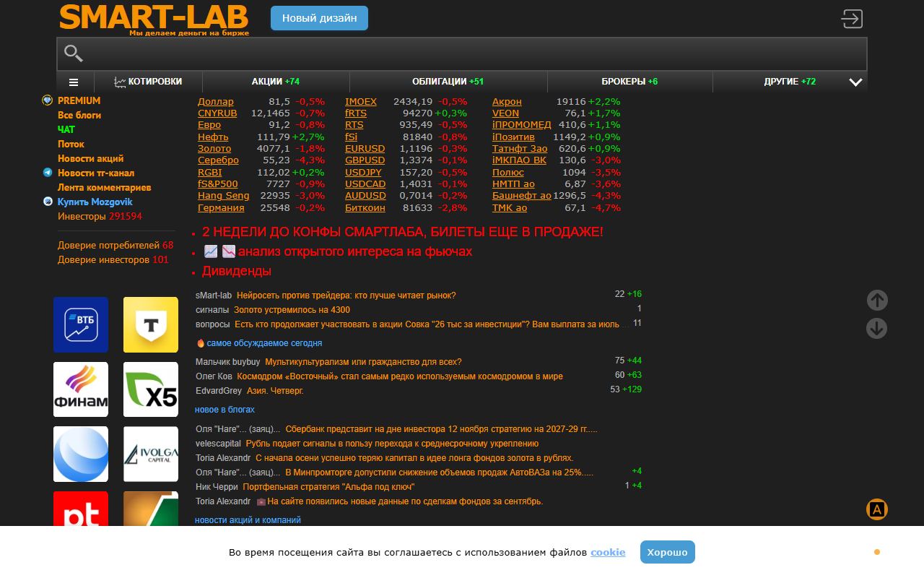This screenshot has width=924, height=578.
Task: Click the search magnifier icon
Action: (74, 53)
